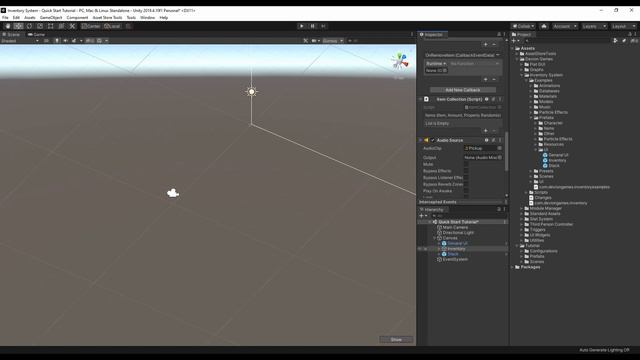Switch to the Scene tab
640x360 pixels.
click(11, 35)
